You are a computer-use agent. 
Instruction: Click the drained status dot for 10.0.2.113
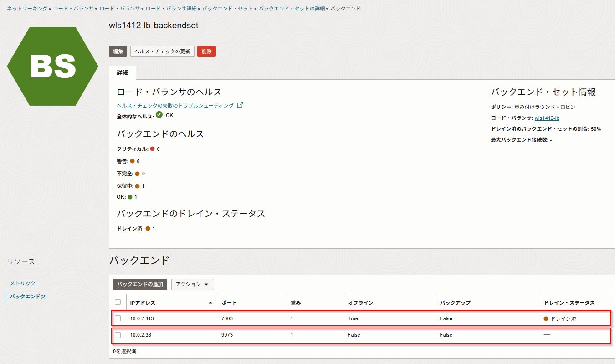(x=546, y=318)
